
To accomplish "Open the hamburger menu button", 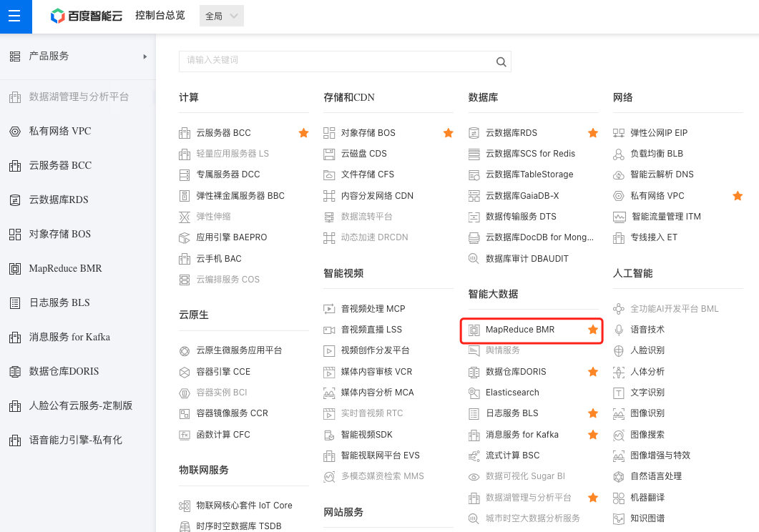I will 16,16.
